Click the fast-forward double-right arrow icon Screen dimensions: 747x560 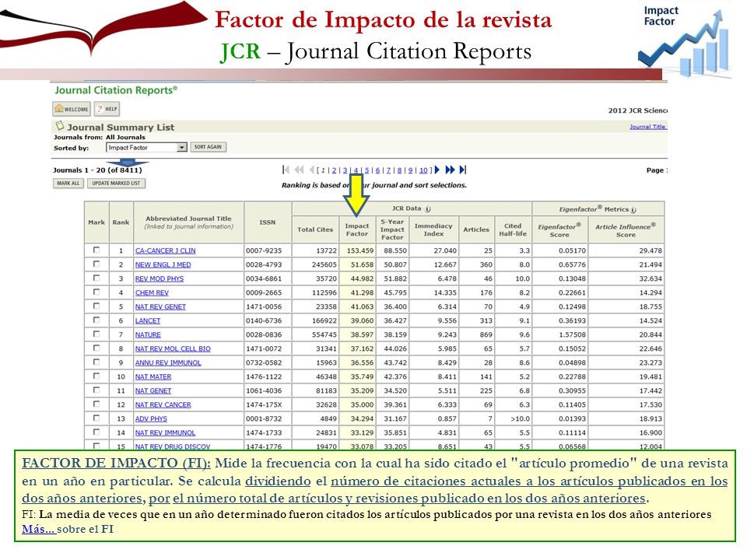(450, 170)
